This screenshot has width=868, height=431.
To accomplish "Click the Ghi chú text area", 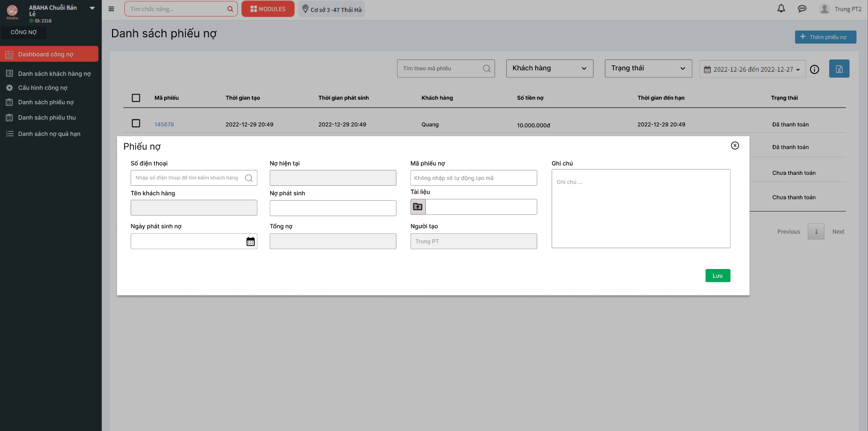I will [640, 209].
